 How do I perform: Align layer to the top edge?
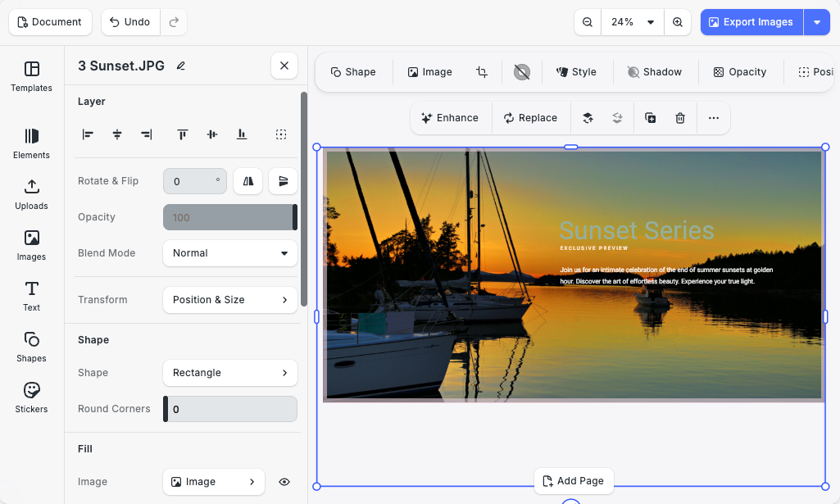point(183,134)
